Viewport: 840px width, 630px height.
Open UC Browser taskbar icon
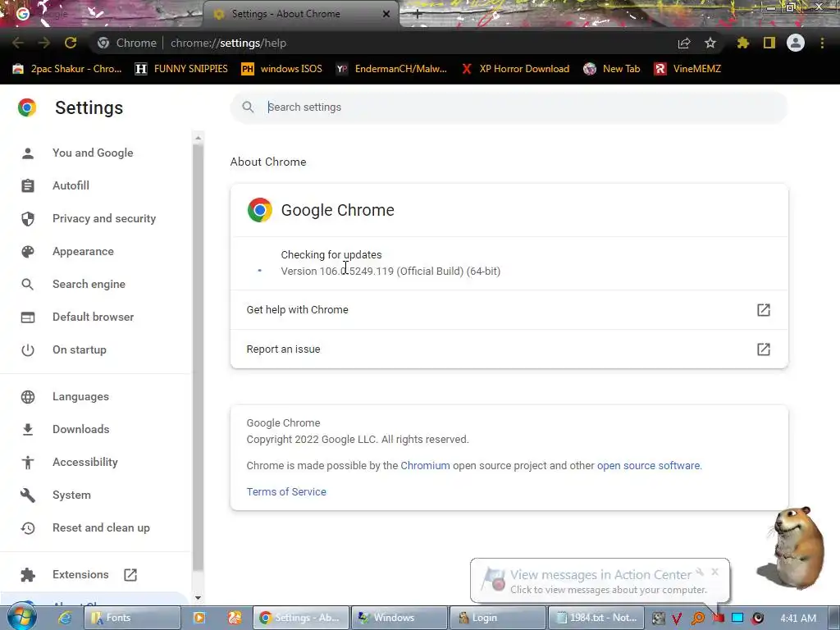(x=235, y=618)
